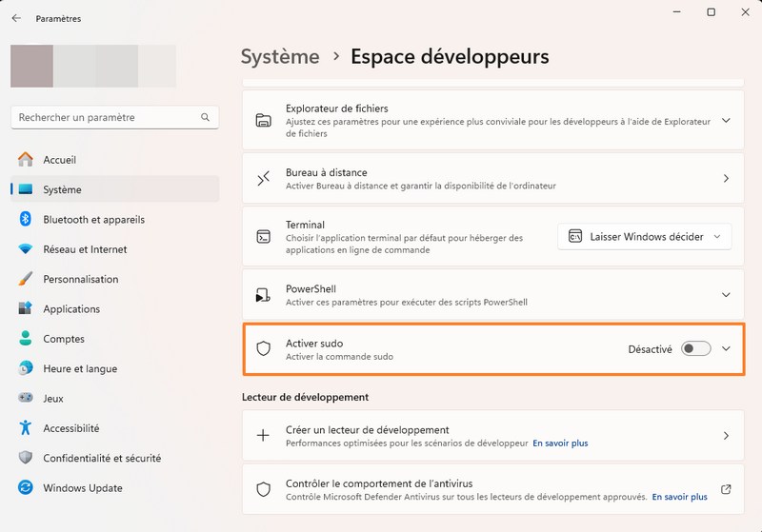Click the Windows Update icon in sidebar
Image resolution: width=762 pixels, height=532 pixels.
26,488
